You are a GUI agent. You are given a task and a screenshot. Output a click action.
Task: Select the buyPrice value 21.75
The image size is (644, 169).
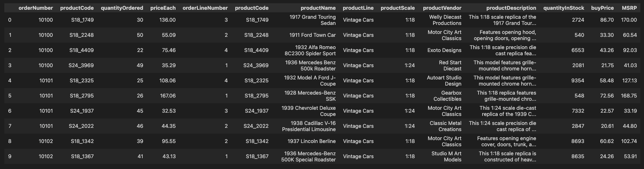point(607,65)
